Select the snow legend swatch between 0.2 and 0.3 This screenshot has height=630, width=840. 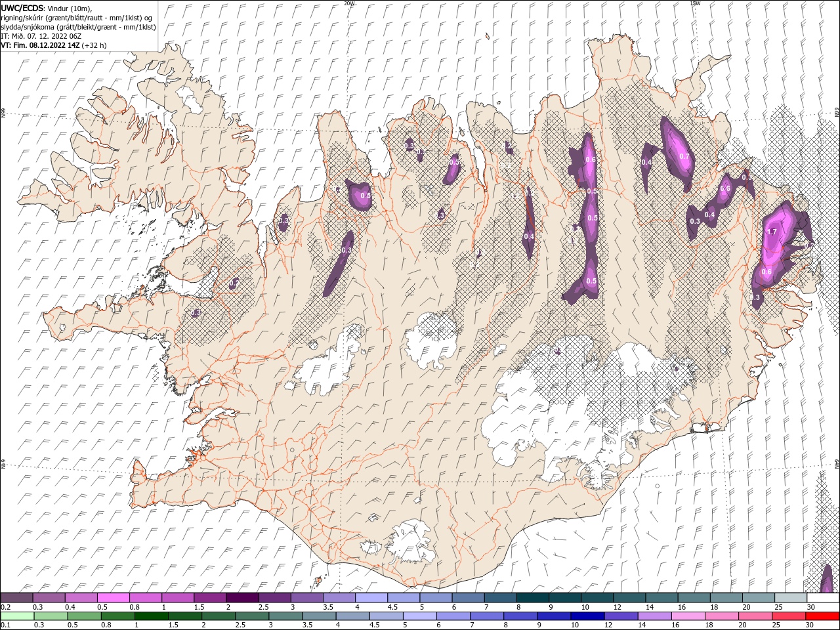17,598
